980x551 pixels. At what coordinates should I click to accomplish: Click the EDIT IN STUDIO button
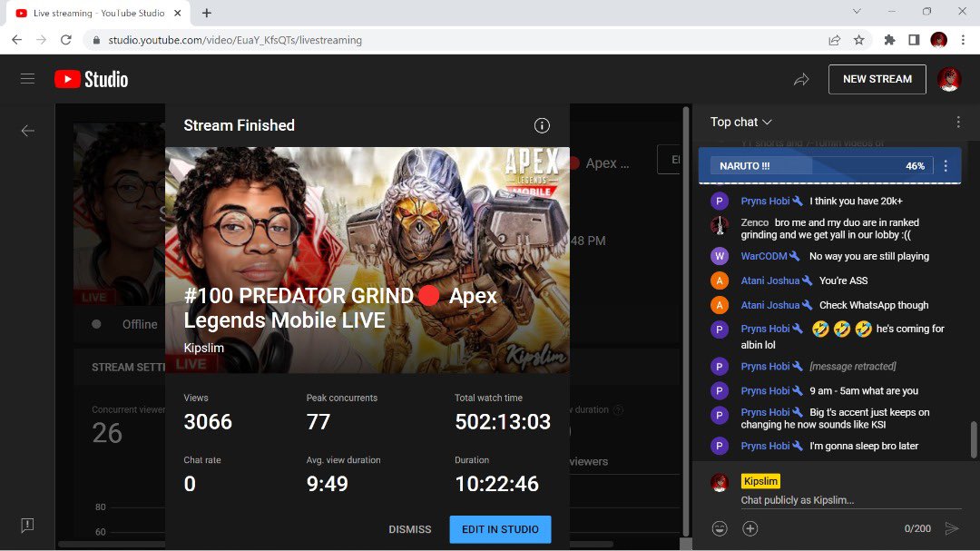[500, 529]
